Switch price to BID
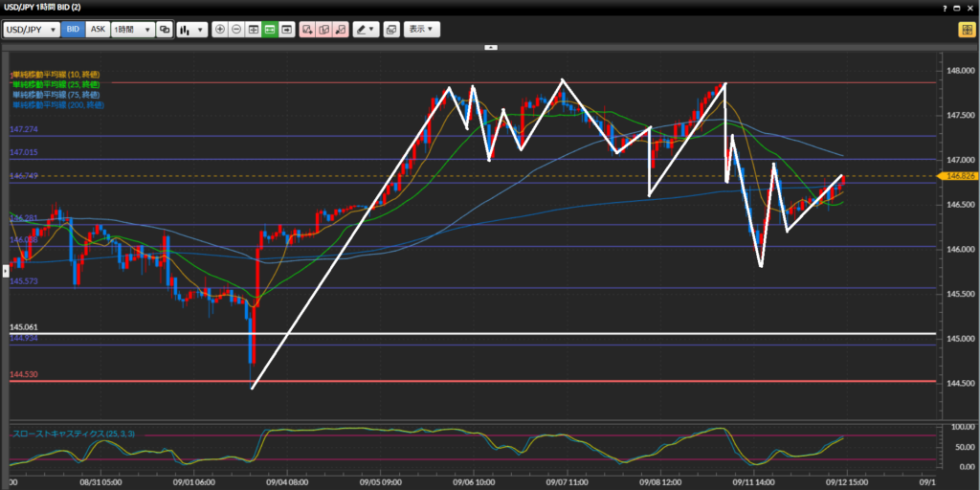The width and height of the screenshot is (980, 490). point(73,30)
